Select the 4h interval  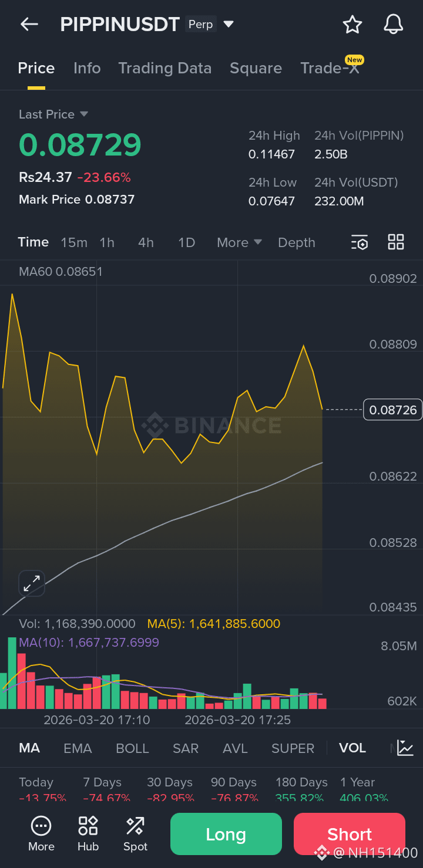point(146,242)
